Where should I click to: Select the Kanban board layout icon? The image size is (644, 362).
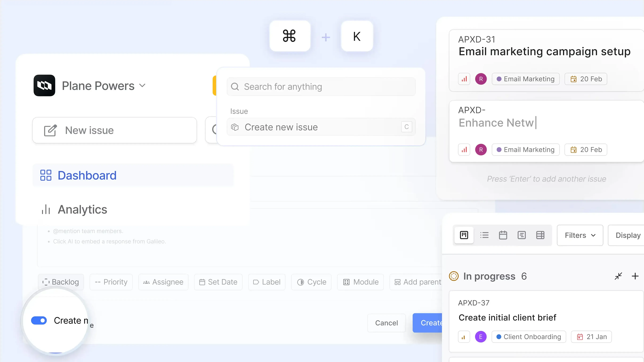(464, 235)
